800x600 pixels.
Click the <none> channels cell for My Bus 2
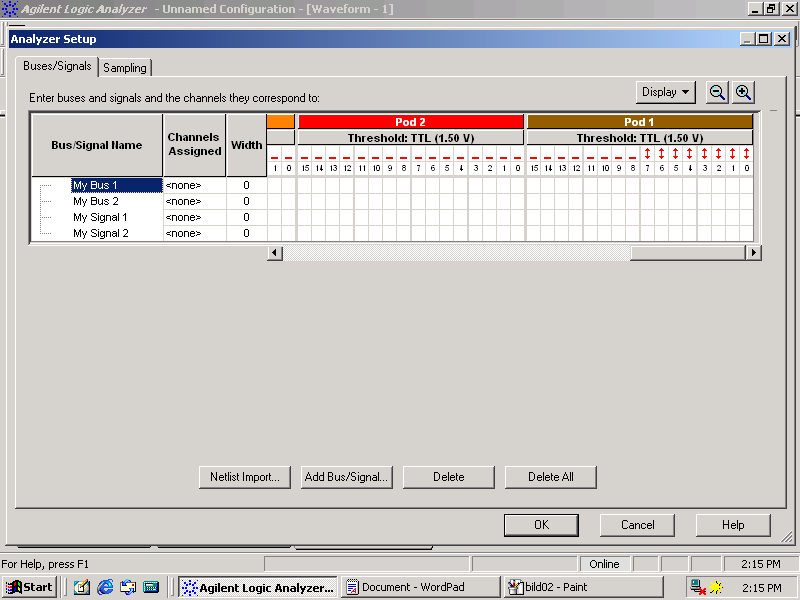click(194, 202)
